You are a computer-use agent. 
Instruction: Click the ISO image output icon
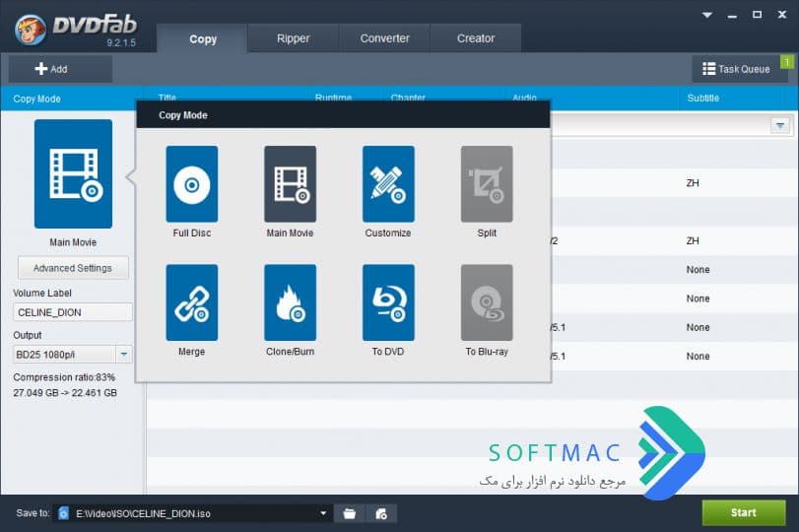[x=381, y=513]
